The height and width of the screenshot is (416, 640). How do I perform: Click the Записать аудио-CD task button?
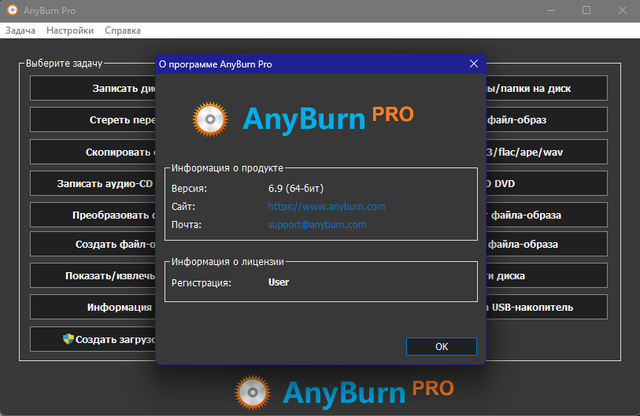click(93, 183)
